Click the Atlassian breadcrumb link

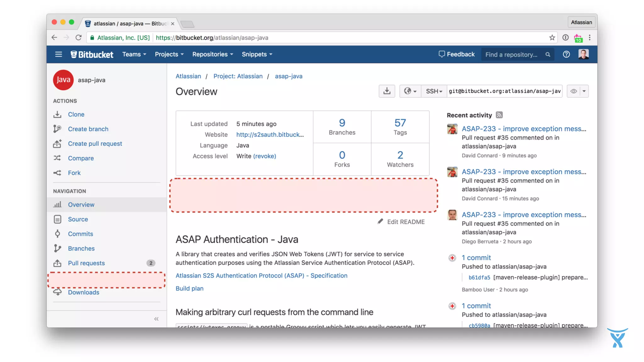(188, 76)
